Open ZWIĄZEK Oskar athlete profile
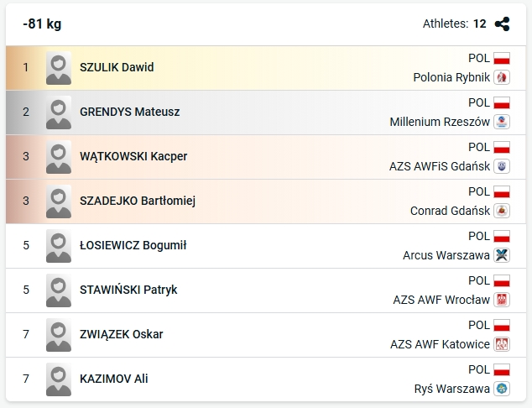 click(121, 334)
